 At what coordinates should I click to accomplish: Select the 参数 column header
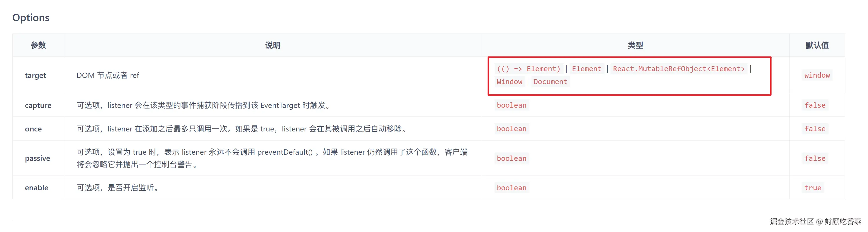pyautogui.click(x=38, y=45)
